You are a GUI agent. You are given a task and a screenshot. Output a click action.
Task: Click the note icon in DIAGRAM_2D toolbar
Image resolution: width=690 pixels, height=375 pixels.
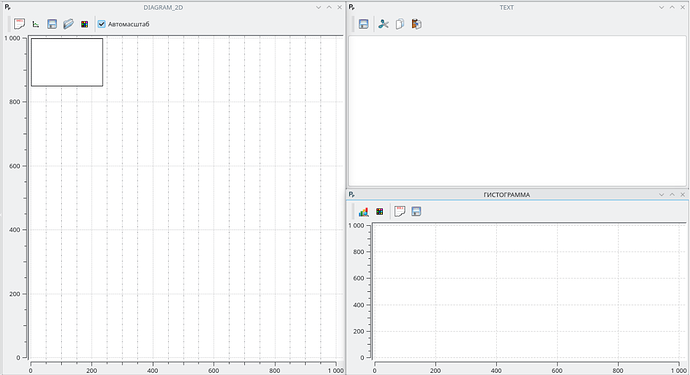tap(19, 24)
